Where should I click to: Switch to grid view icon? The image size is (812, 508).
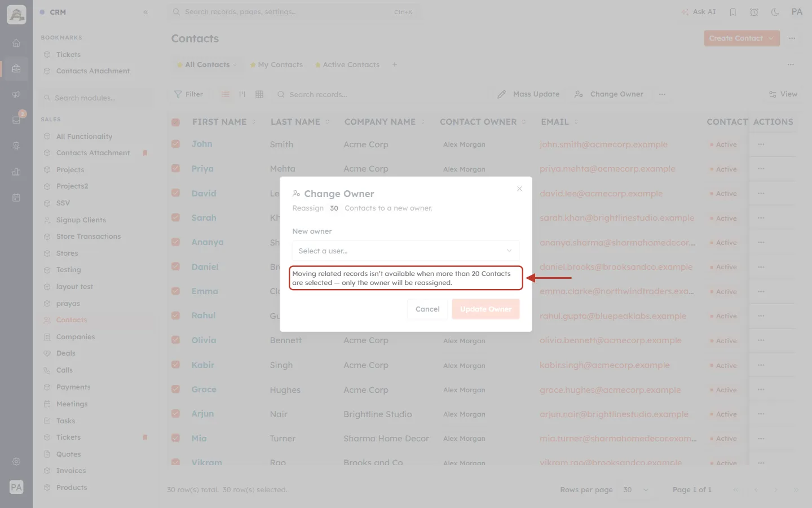(259, 94)
